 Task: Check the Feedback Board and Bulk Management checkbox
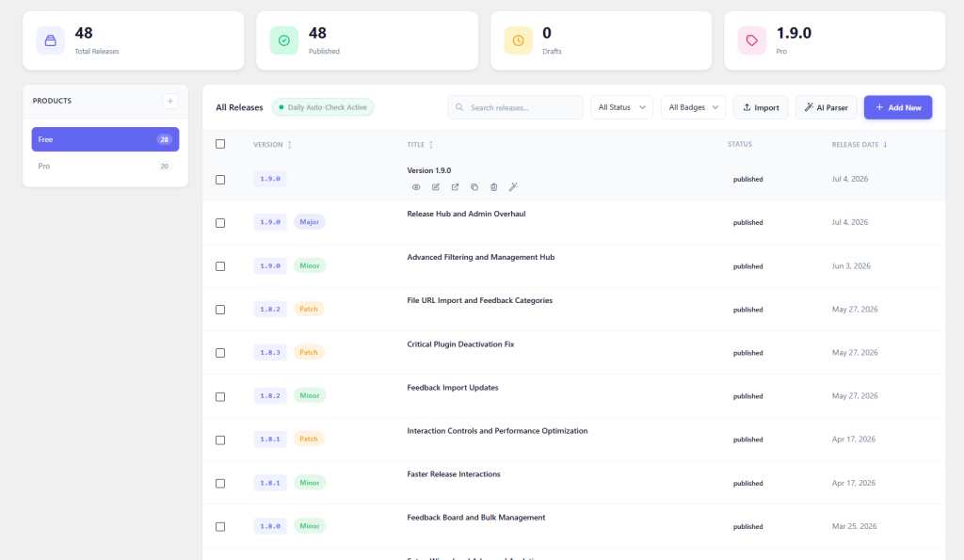click(220, 527)
